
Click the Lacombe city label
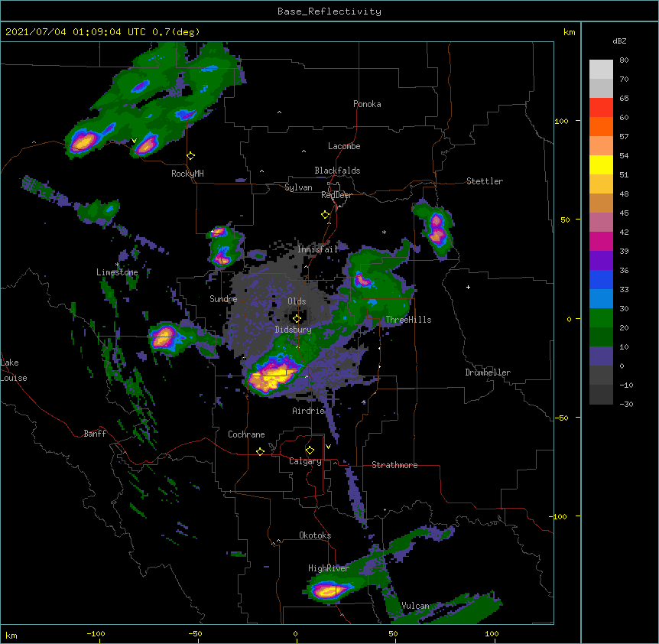pos(344,146)
